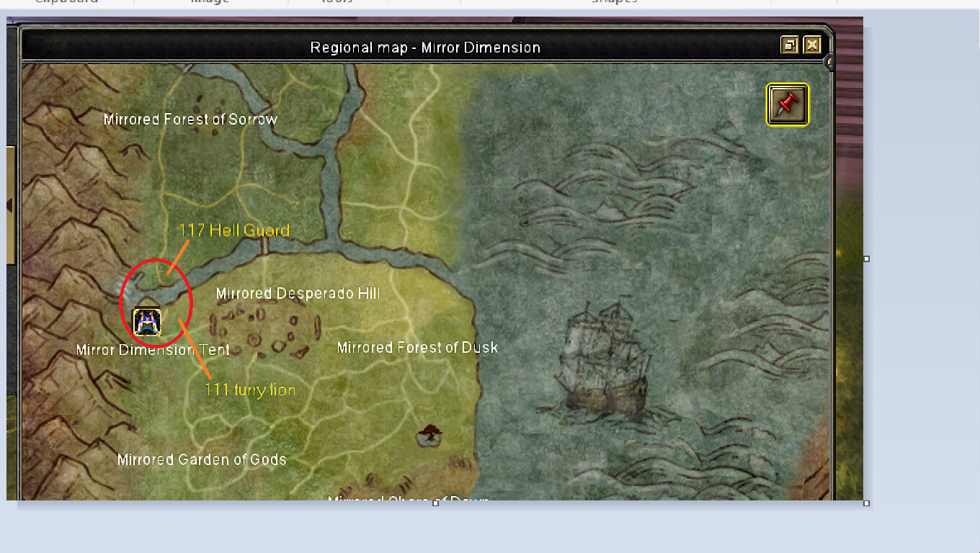The image size is (980, 553).
Task: Close the Regional map window
Action: pos(812,45)
